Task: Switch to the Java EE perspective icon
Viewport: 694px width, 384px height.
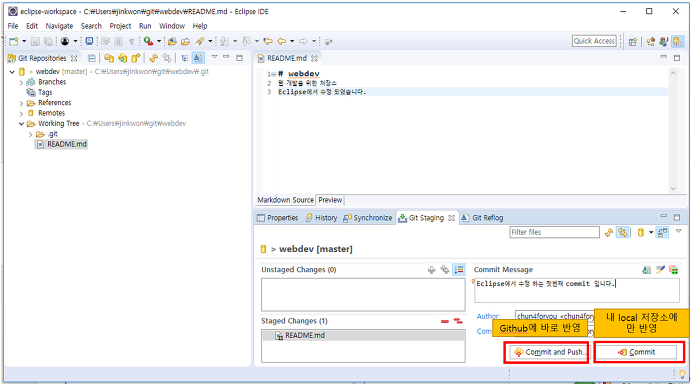Action: tap(663, 42)
